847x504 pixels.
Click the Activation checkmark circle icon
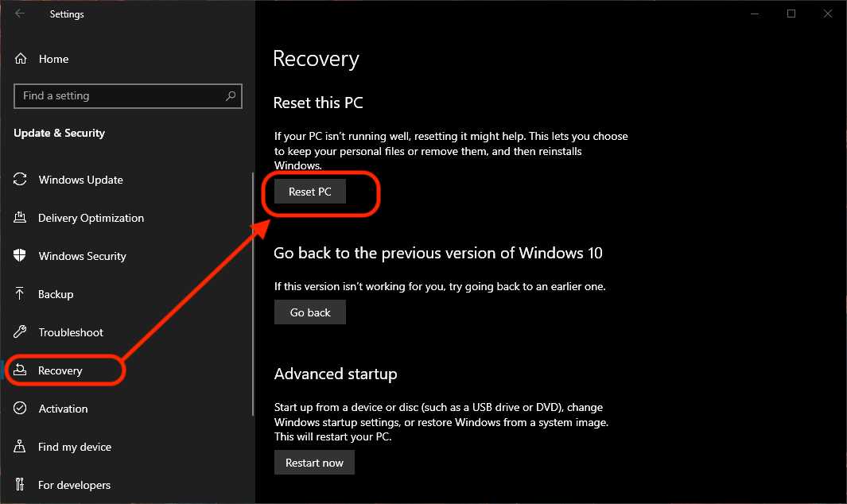pos(21,409)
